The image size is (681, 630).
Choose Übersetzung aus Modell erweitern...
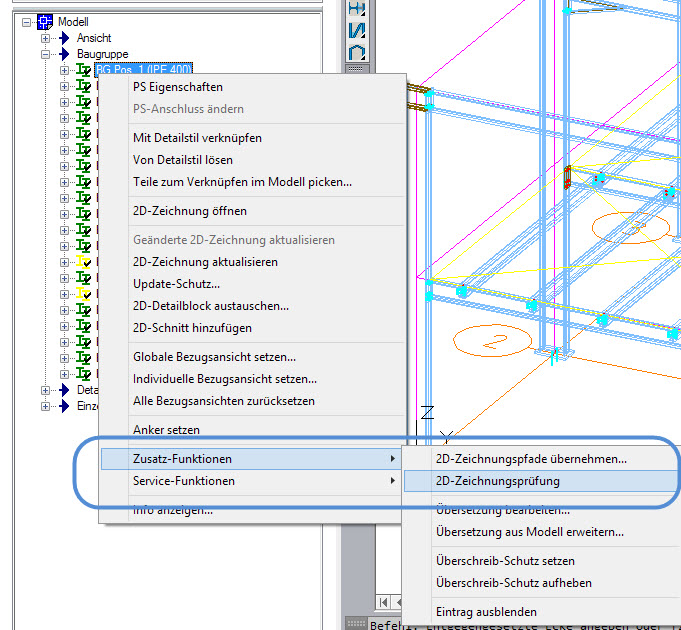click(542, 532)
